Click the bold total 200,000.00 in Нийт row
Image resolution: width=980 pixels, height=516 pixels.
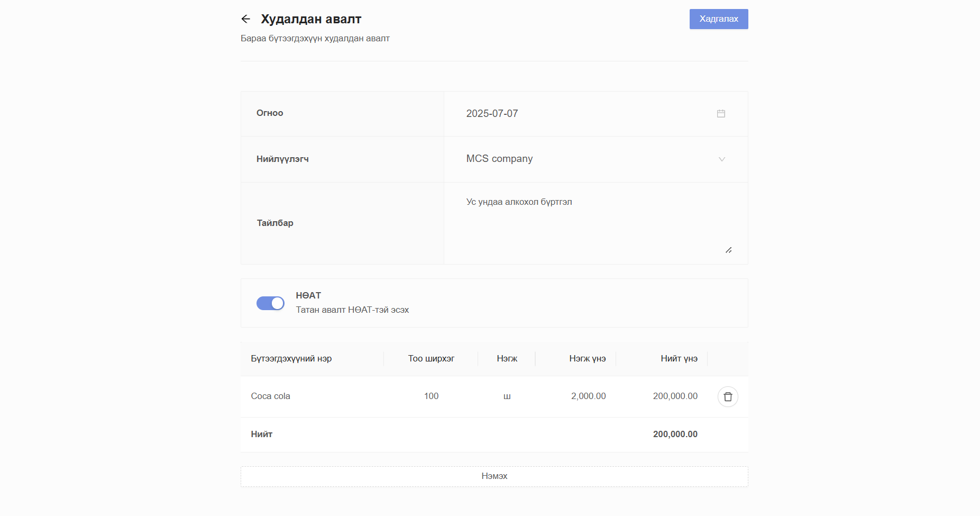(675, 434)
